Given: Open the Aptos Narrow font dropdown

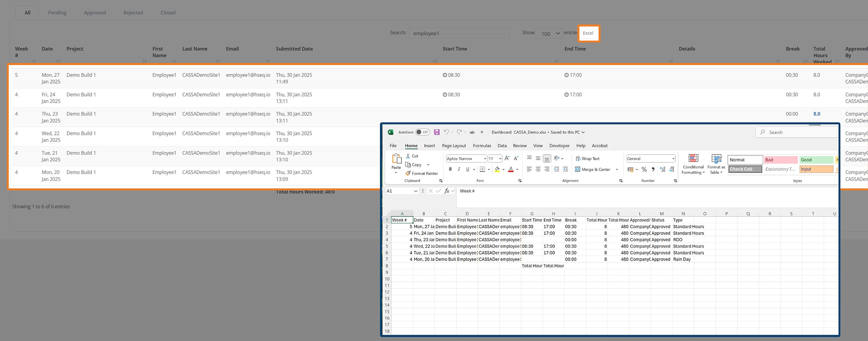Looking at the screenshot, I should [x=485, y=158].
